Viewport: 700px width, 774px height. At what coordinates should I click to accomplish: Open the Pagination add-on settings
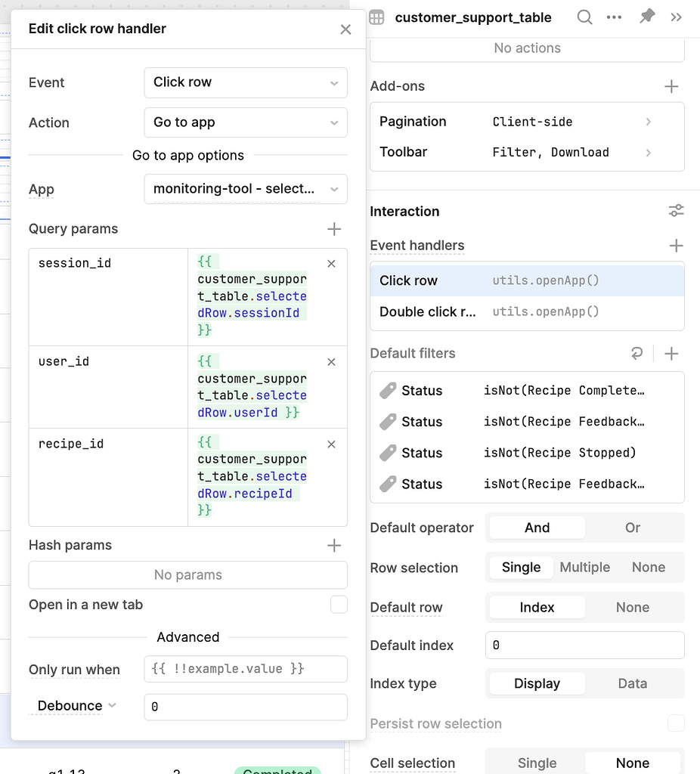tap(526, 122)
